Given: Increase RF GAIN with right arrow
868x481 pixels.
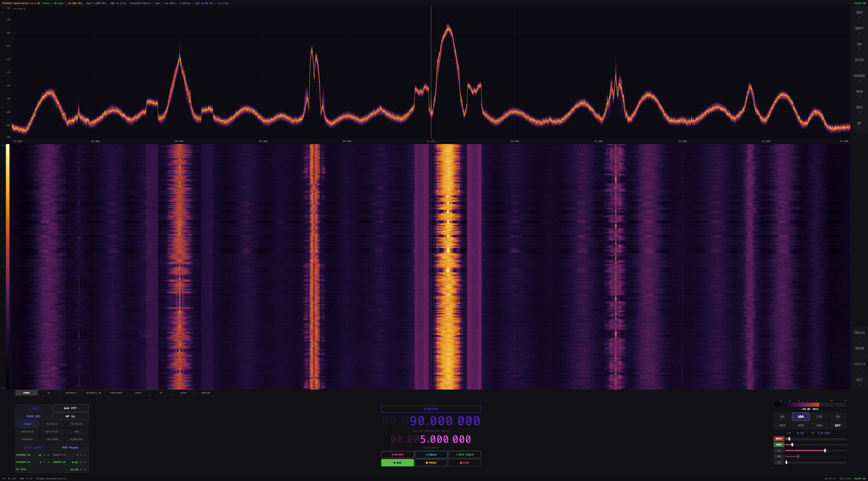Looking at the screenshot, I should click(x=85, y=469).
